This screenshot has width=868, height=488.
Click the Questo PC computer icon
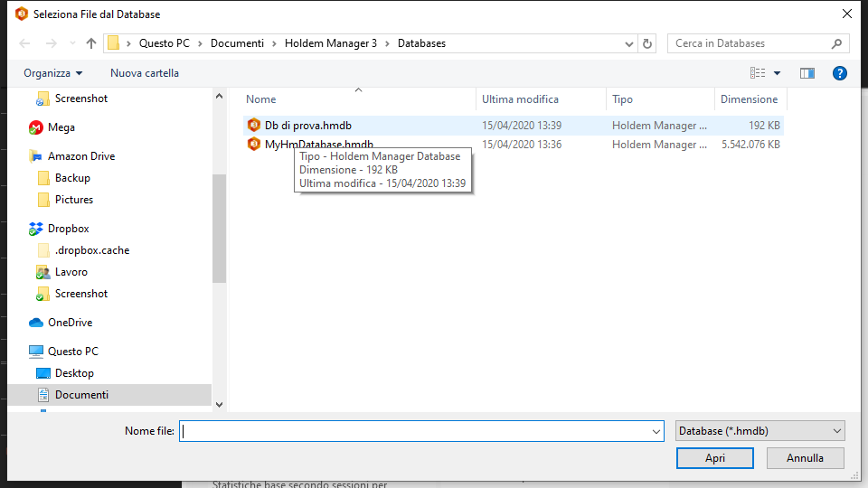36,352
